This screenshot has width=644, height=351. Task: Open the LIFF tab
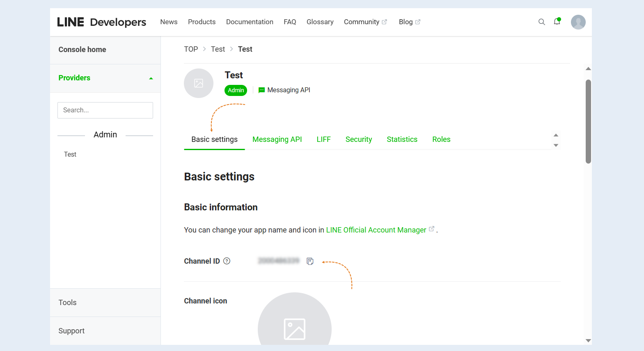click(323, 139)
